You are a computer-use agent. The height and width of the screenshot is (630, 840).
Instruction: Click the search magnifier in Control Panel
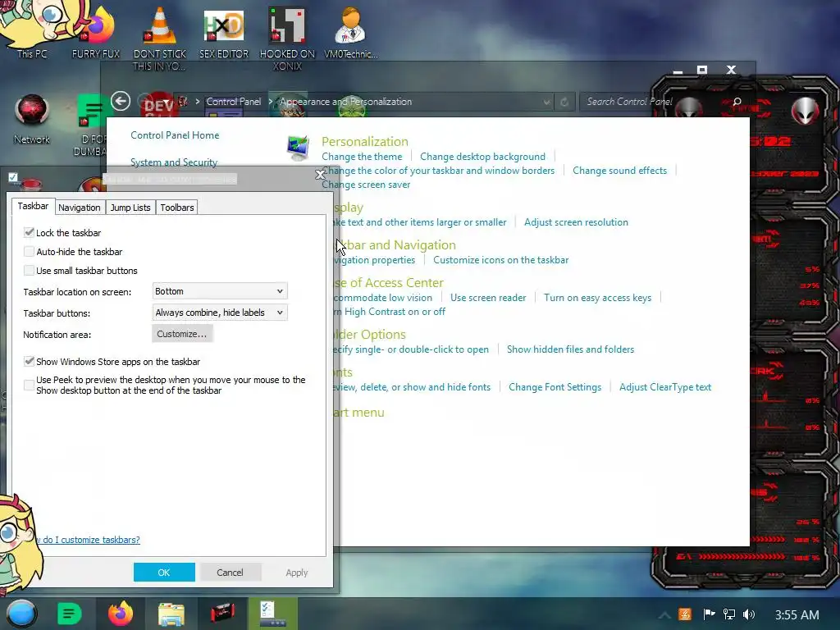pos(737,102)
